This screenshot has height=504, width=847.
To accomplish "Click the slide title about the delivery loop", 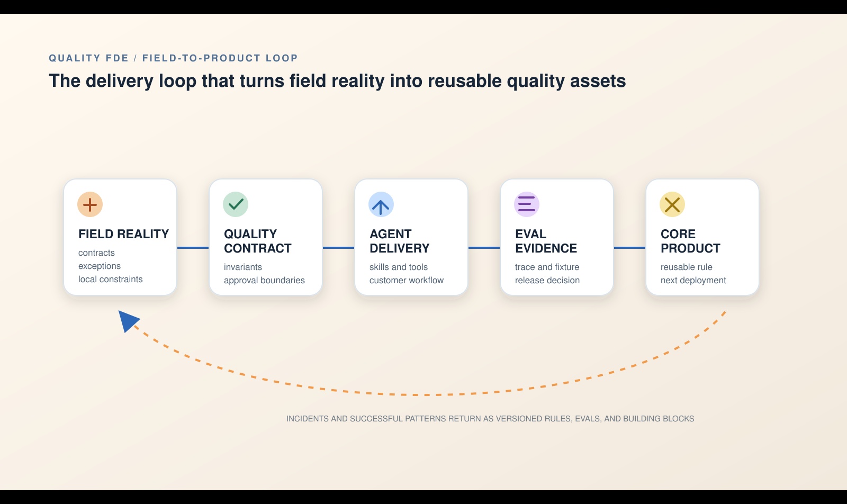I will click(x=337, y=81).
